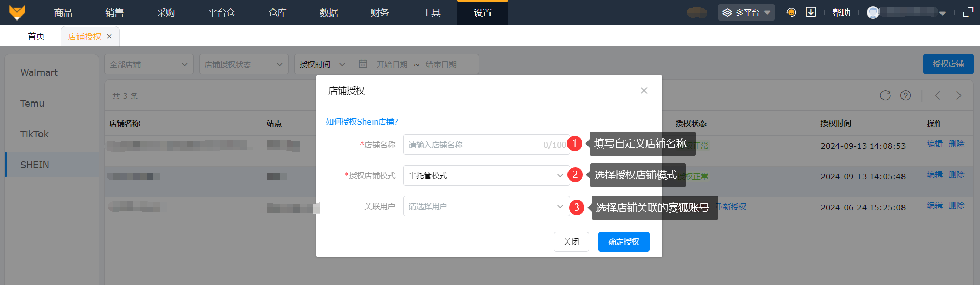Open the 平台仓 menu

point(221,12)
